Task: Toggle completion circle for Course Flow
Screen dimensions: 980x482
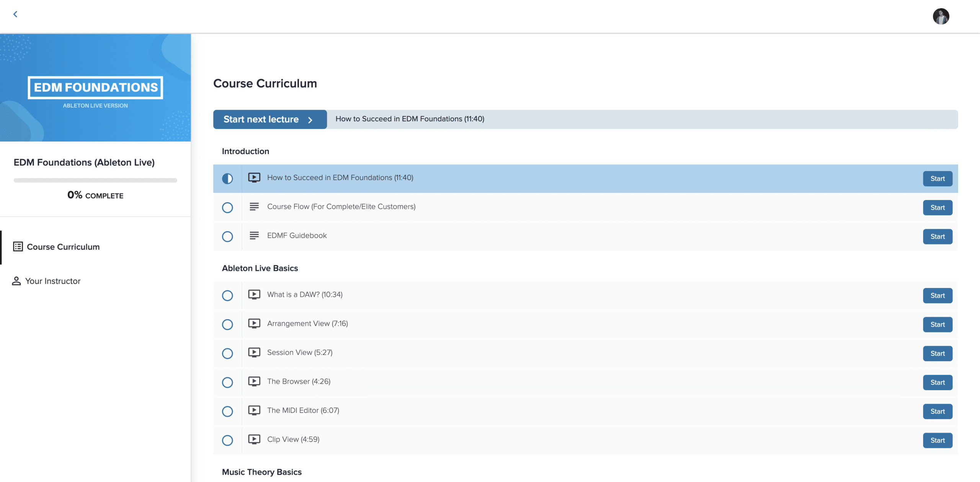Action: point(227,208)
